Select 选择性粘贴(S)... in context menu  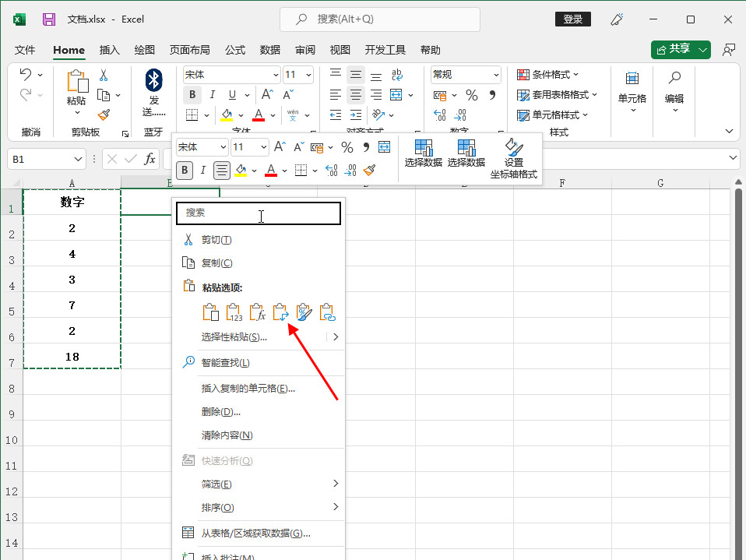tap(258, 336)
